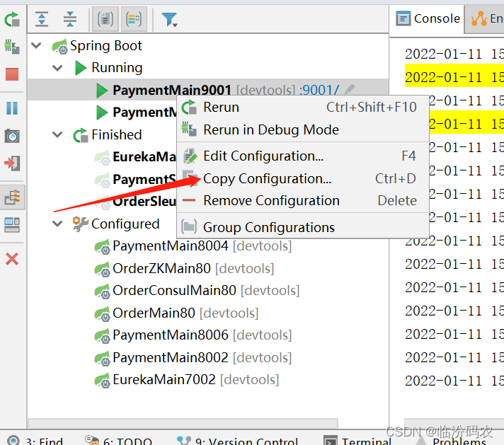The image size is (504, 445).
Task: Open the Filter dropdown funnel icon
Action: (x=169, y=20)
